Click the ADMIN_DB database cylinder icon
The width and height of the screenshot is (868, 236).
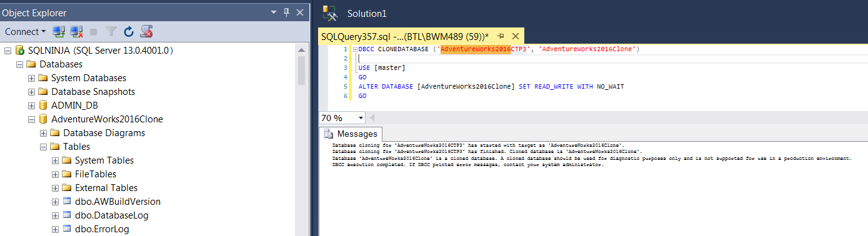pyautogui.click(x=43, y=106)
